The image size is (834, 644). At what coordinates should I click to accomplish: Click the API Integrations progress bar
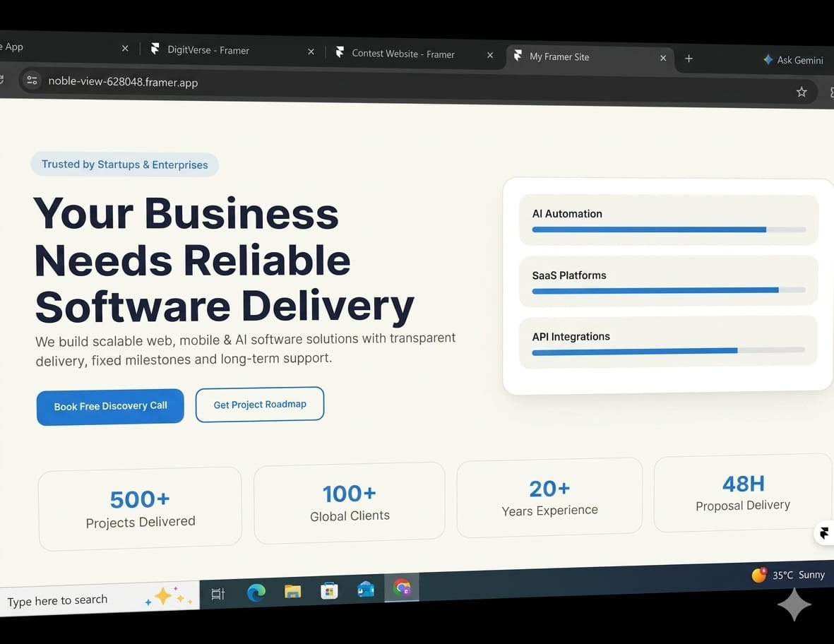tap(668, 351)
